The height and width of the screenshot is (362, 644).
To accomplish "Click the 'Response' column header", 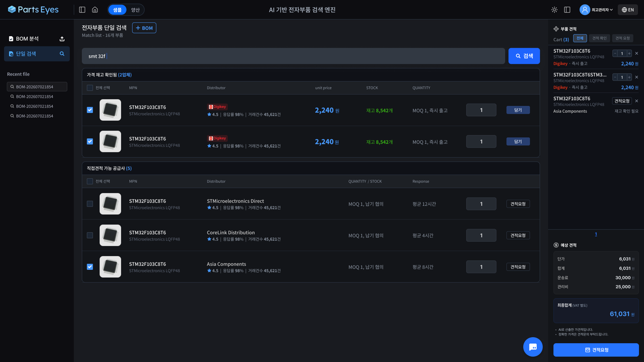I will click(421, 181).
